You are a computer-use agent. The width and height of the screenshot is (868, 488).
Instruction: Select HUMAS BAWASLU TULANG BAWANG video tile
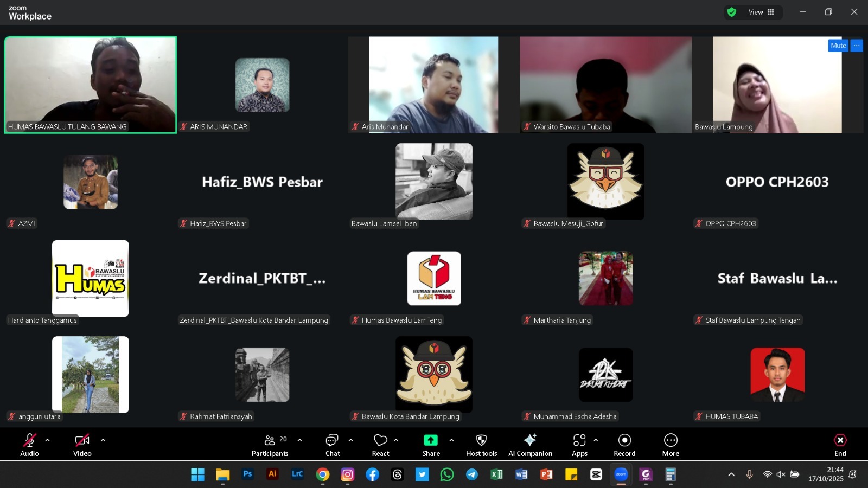tap(91, 85)
